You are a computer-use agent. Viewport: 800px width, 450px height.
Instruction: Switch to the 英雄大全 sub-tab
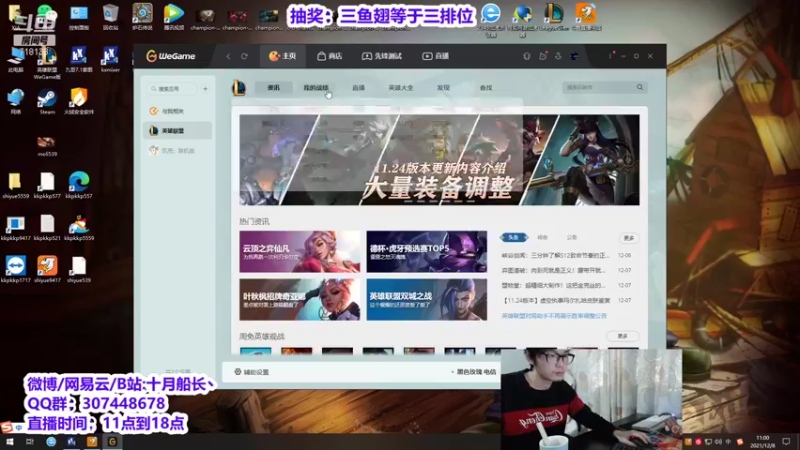(x=401, y=88)
